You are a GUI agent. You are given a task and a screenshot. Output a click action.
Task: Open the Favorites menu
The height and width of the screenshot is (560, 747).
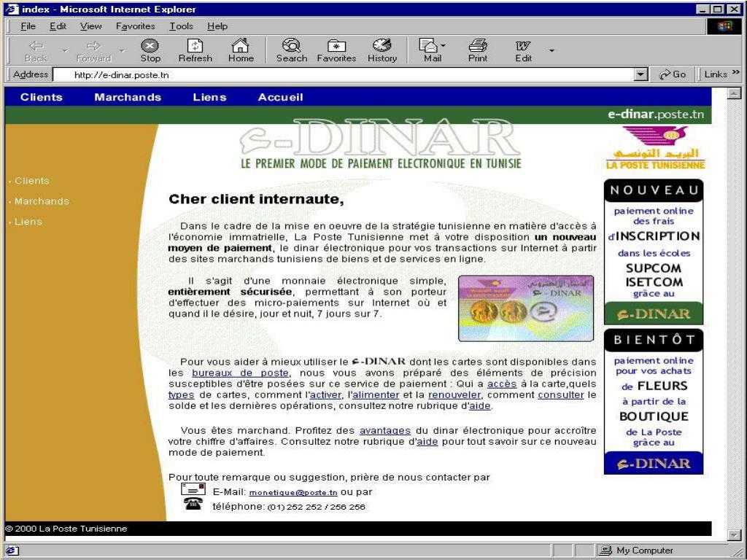coord(135,26)
